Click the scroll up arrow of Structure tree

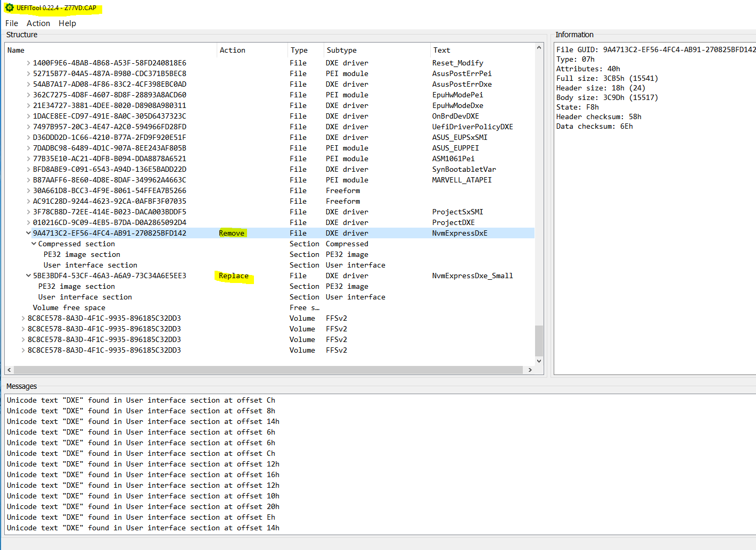(539, 47)
